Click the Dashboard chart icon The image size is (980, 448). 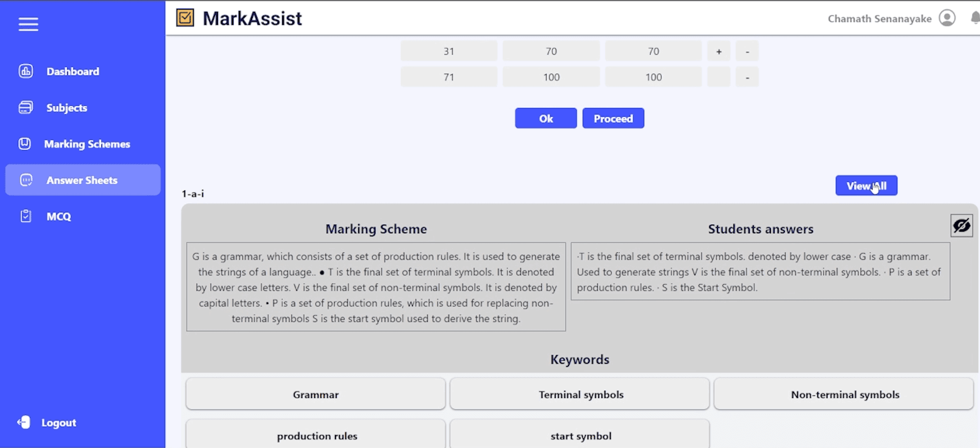[26, 71]
